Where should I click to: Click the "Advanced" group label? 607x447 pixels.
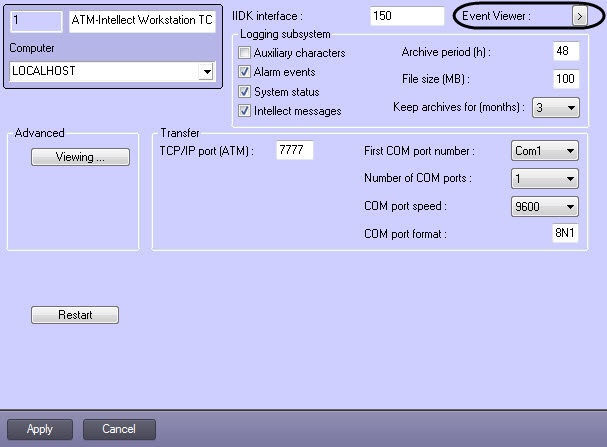[39, 133]
